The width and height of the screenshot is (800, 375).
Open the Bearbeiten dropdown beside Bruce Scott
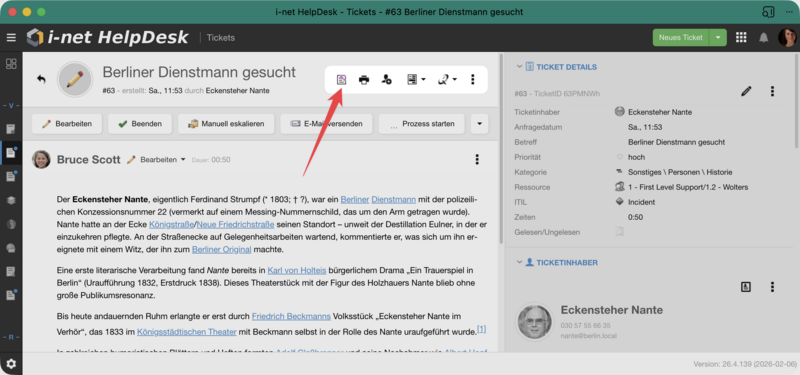pos(183,160)
